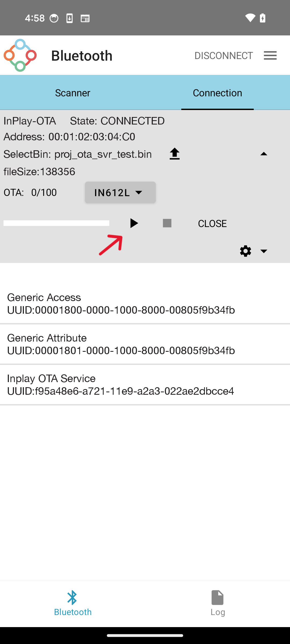Open the Inplay OTA Service entry
This screenshot has width=290, height=644.
point(145,385)
